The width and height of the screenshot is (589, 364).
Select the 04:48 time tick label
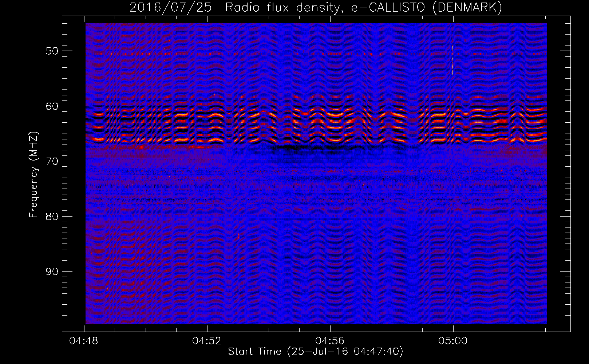pos(84,341)
